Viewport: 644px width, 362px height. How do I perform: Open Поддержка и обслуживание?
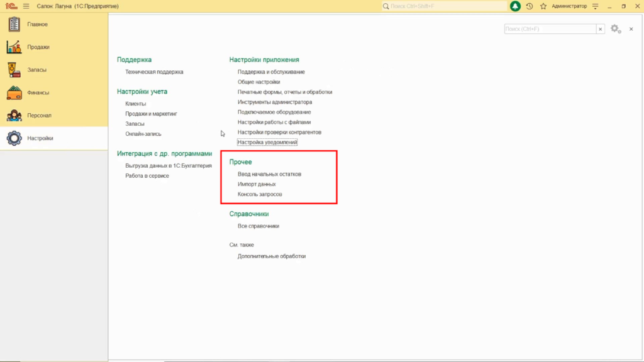[271, 72]
